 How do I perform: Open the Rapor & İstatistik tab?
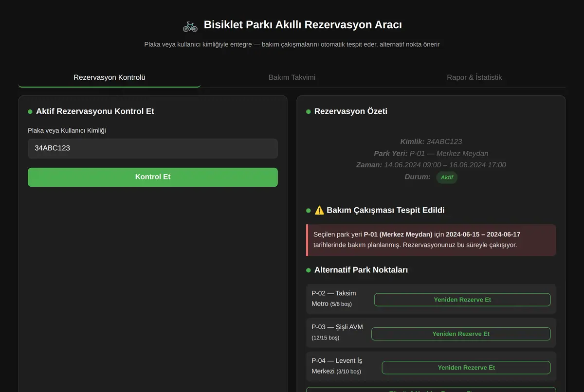[474, 77]
